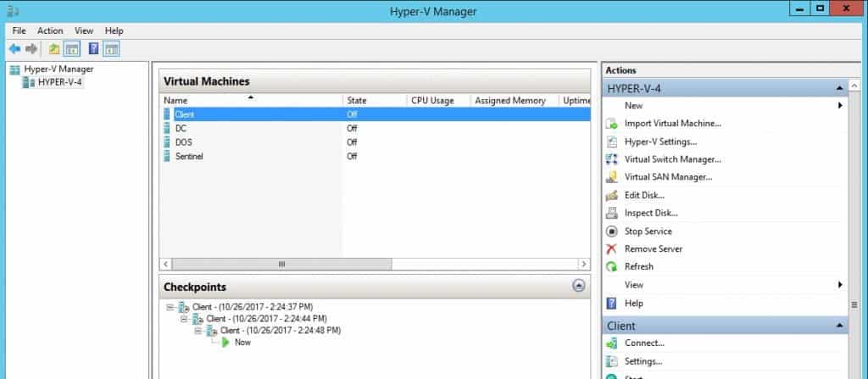Click the Assigned Memory column header
This screenshot has height=379, width=868.
(x=515, y=100)
